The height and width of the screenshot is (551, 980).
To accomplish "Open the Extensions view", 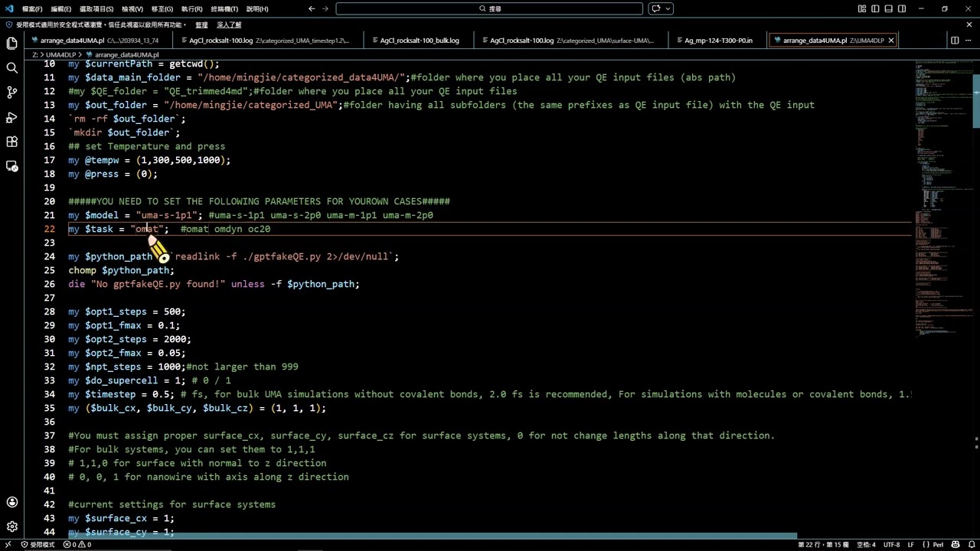I will 11,142.
